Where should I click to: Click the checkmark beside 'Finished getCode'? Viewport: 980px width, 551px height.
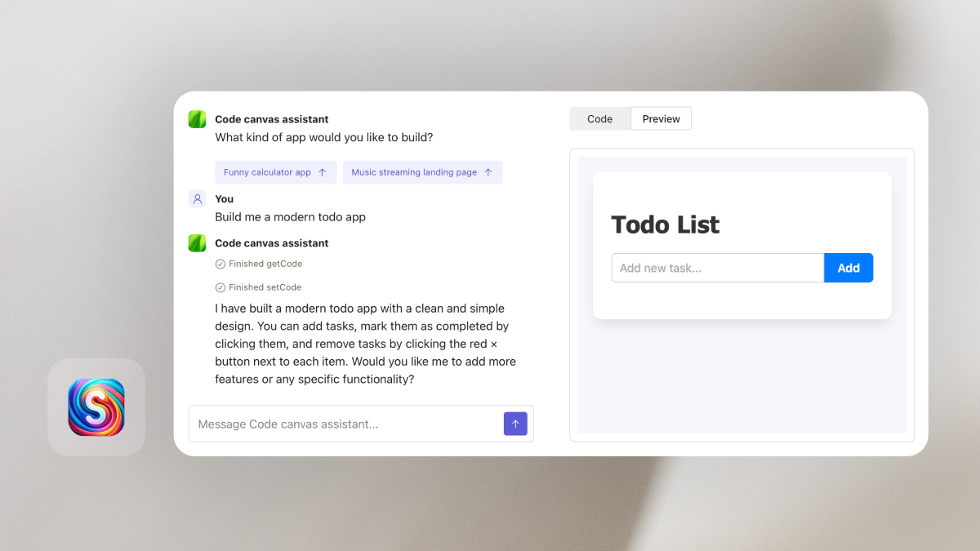click(x=220, y=264)
